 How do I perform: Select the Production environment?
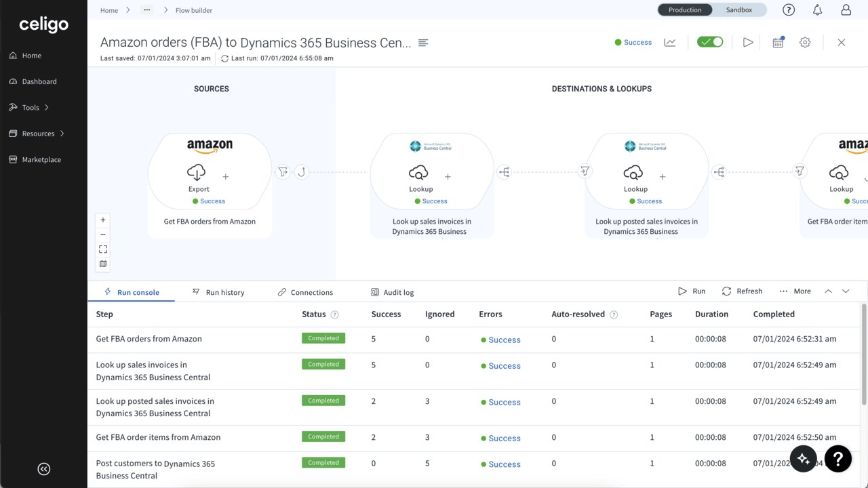click(x=685, y=10)
